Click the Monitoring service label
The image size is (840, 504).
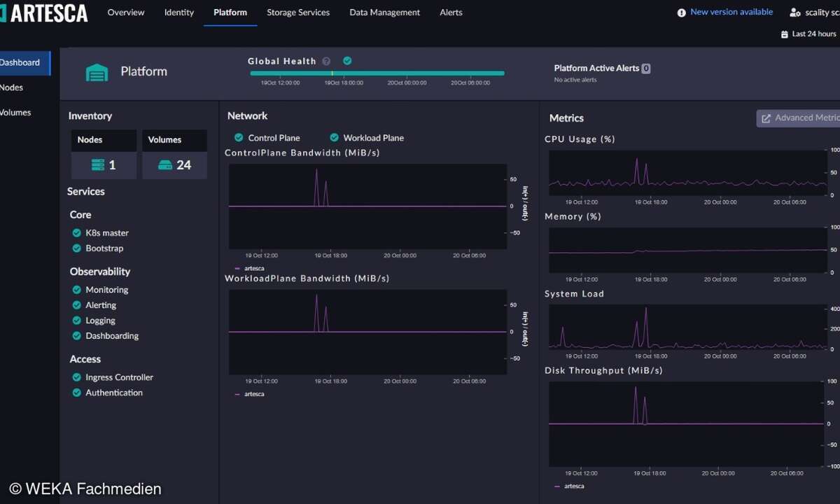[x=107, y=290]
